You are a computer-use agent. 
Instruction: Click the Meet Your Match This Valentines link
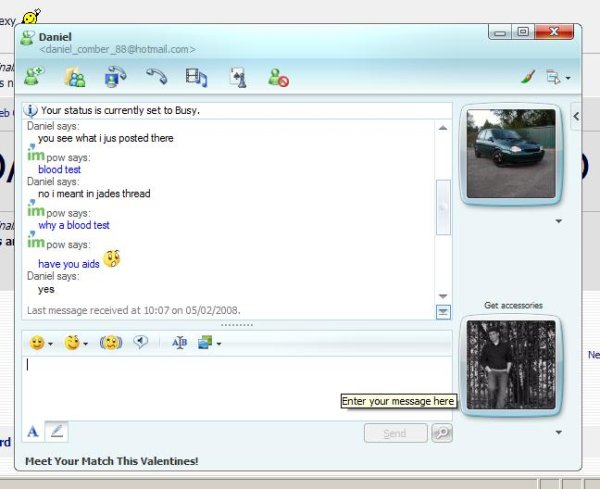[x=111, y=461]
